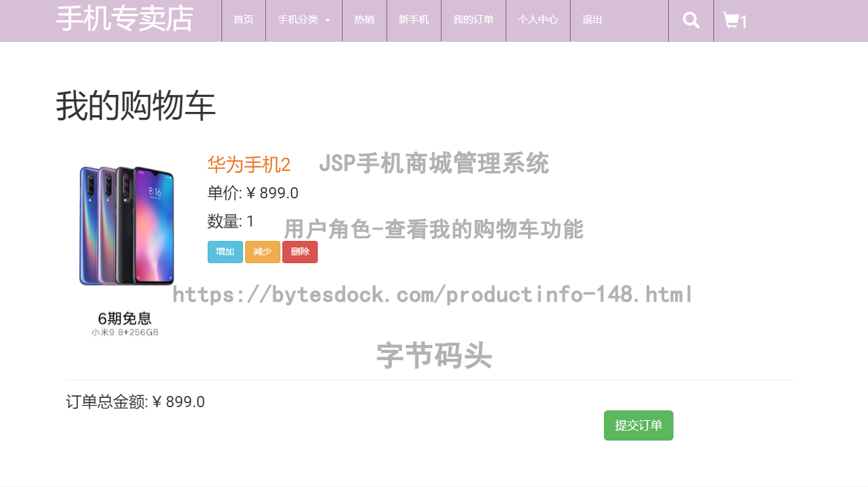Open the 热销 navigation item

click(x=364, y=20)
